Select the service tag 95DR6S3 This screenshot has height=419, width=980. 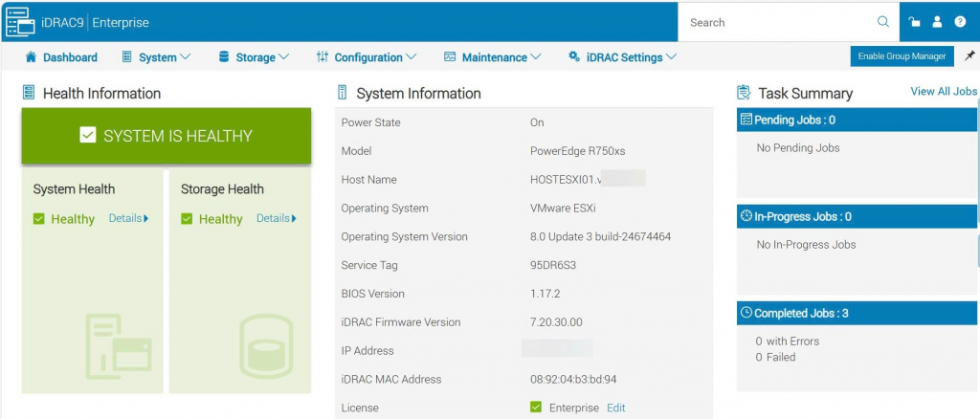[x=553, y=265]
